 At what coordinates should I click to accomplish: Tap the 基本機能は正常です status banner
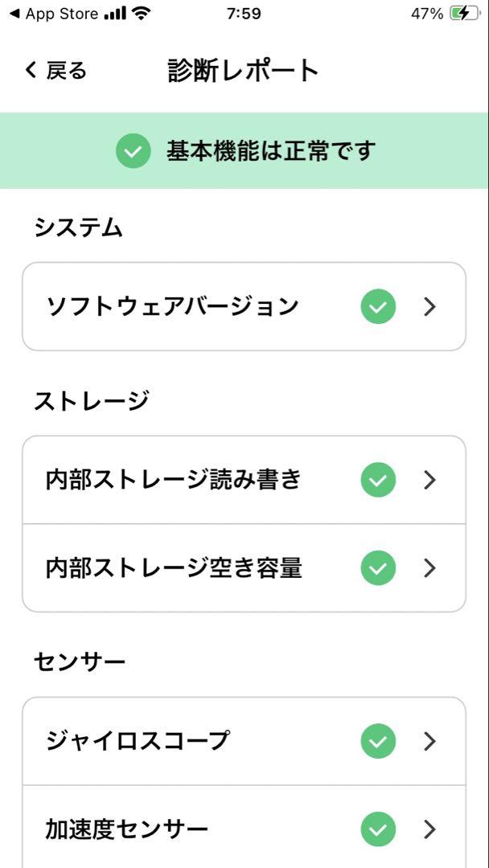pyautogui.click(x=244, y=150)
